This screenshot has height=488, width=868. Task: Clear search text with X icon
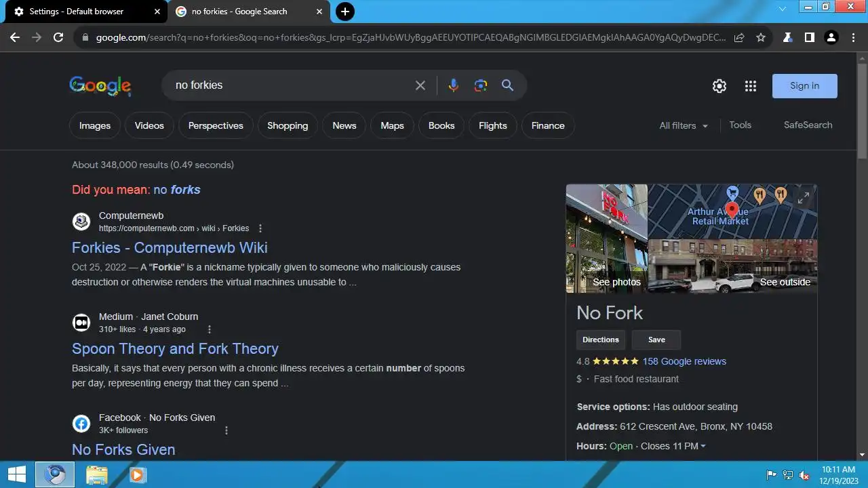(x=420, y=85)
